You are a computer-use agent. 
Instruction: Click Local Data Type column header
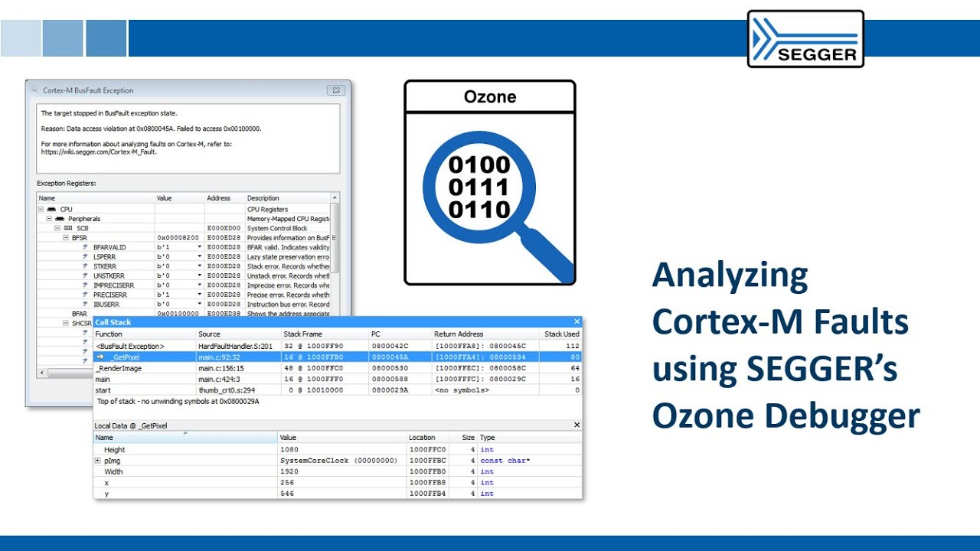click(529, 438)
